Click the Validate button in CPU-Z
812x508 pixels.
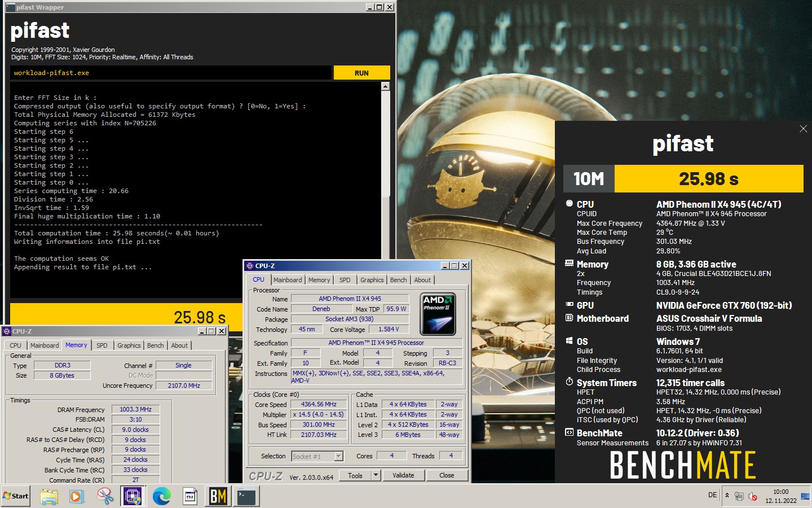(x=403, y=475)
